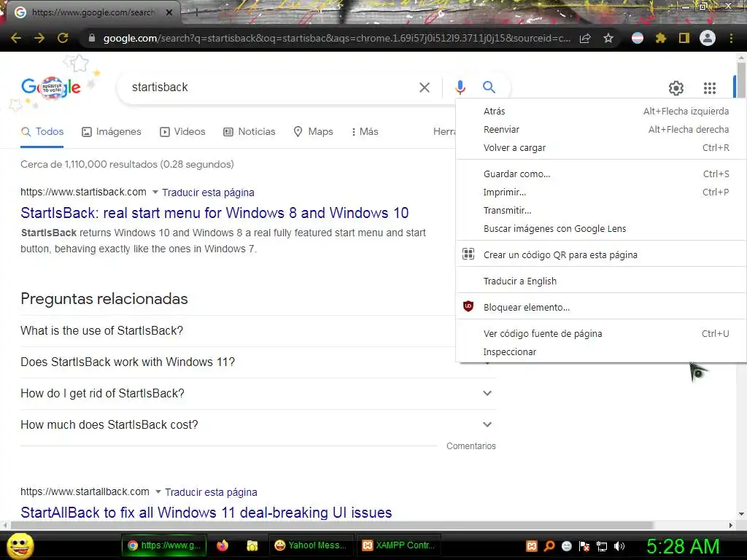The height and width of the screenshot is (560, 747).
Task: Open Firefox from the taskbar
Action: tap(222, 545)
